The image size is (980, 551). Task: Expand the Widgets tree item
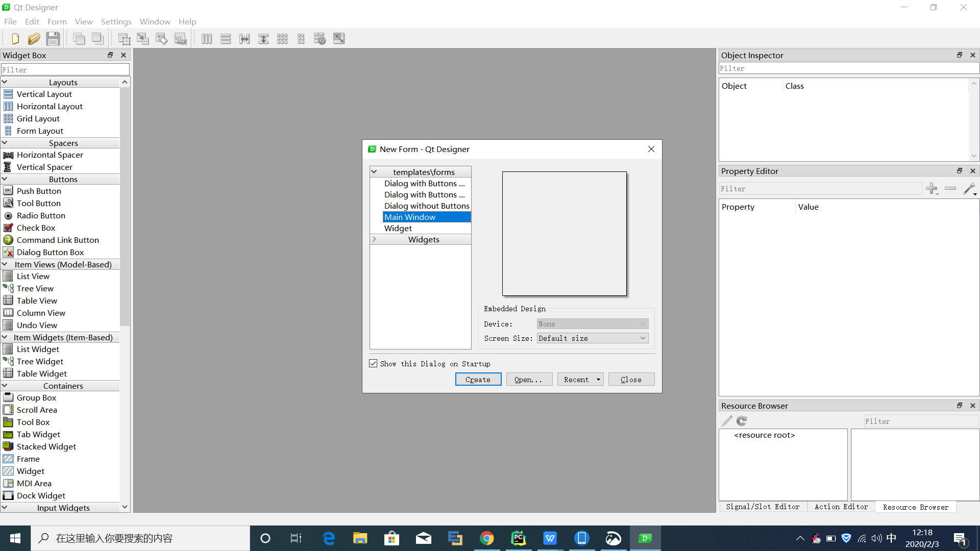click(x=374, y=239)
